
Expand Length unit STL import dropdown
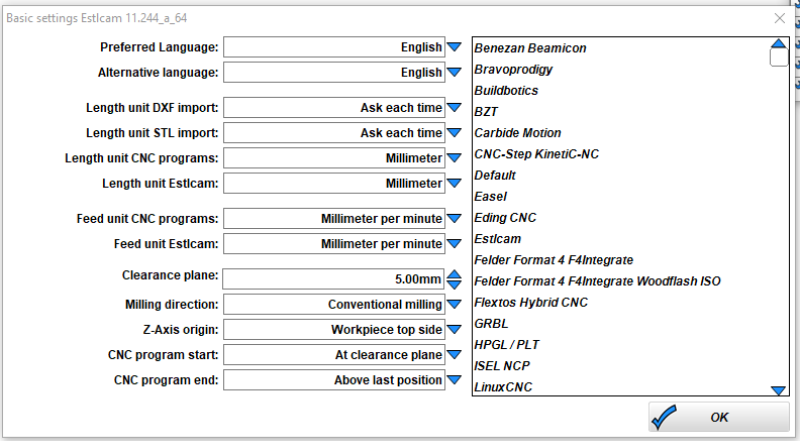click(454, 133)
